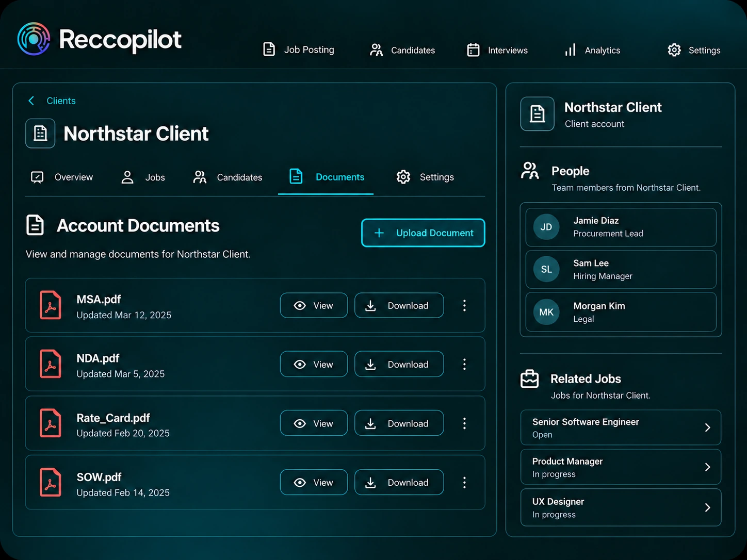Click the Upload Document button
Image resolution: width=747 pixels, height=560 pixels.
[423, 233]
